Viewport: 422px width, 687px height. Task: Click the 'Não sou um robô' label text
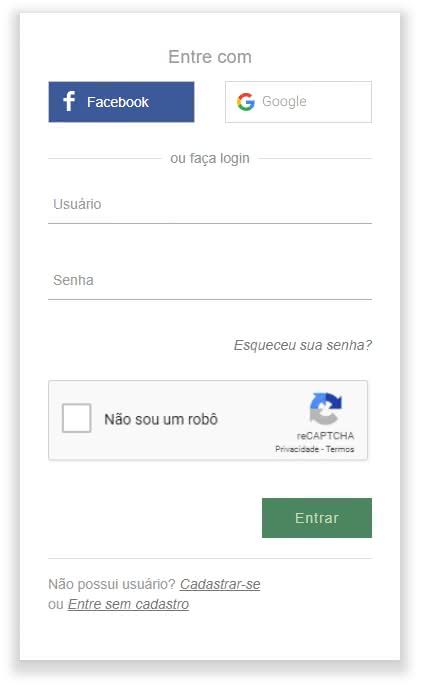point(161,419)
